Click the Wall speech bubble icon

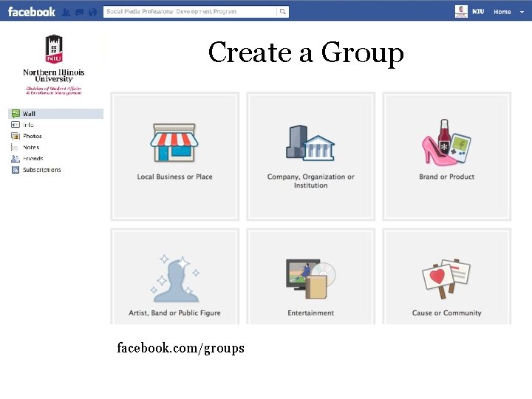pos(16,114)
